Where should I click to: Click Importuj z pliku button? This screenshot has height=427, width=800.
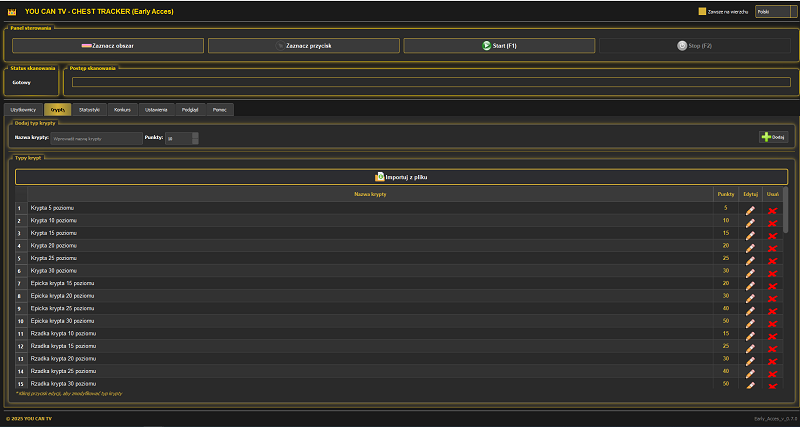point(401,177)
